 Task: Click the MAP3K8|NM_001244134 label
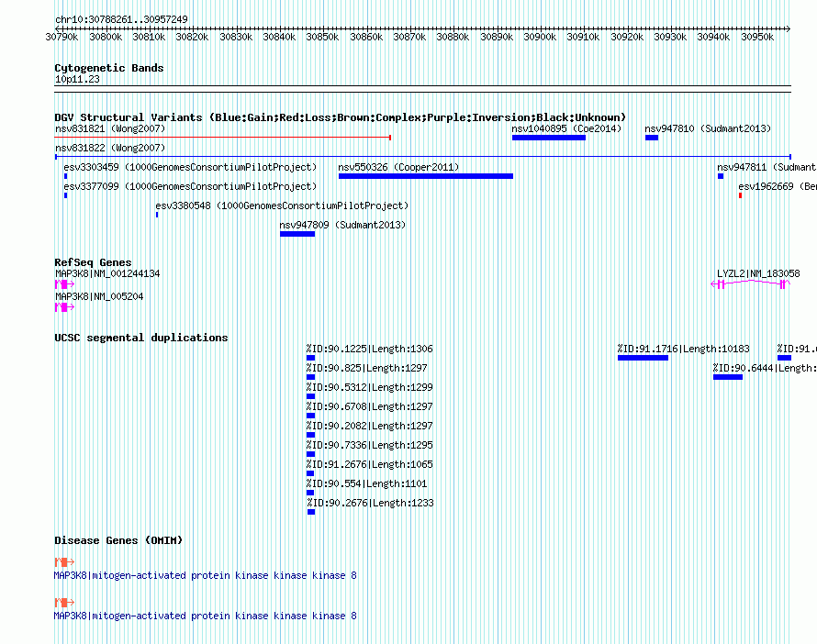click(x=107, y=273)
